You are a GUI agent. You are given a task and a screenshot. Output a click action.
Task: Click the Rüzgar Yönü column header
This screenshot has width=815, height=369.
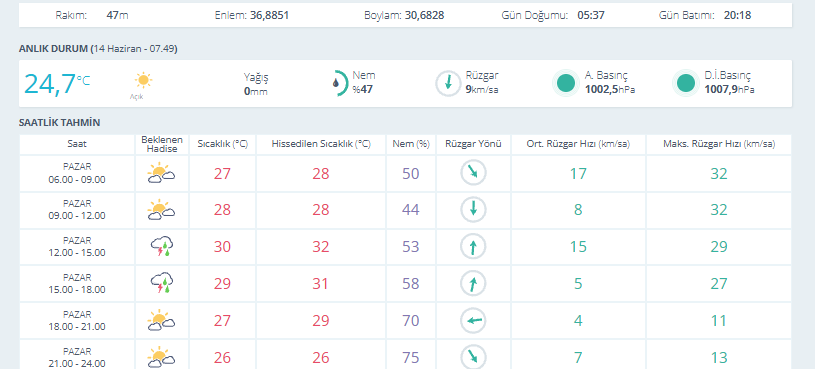click(474, 144)
